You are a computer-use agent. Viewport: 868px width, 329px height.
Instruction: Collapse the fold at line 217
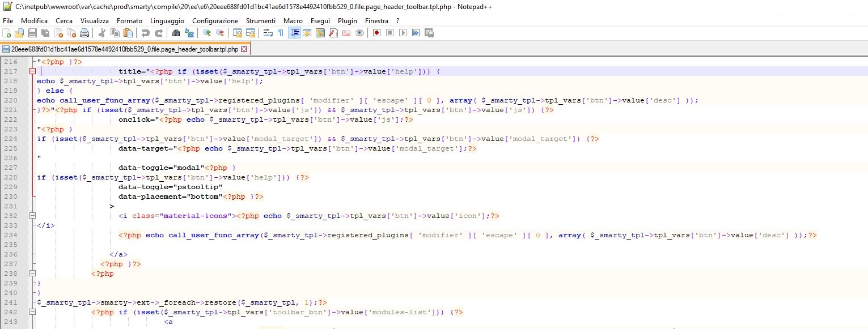click(32, 71)
